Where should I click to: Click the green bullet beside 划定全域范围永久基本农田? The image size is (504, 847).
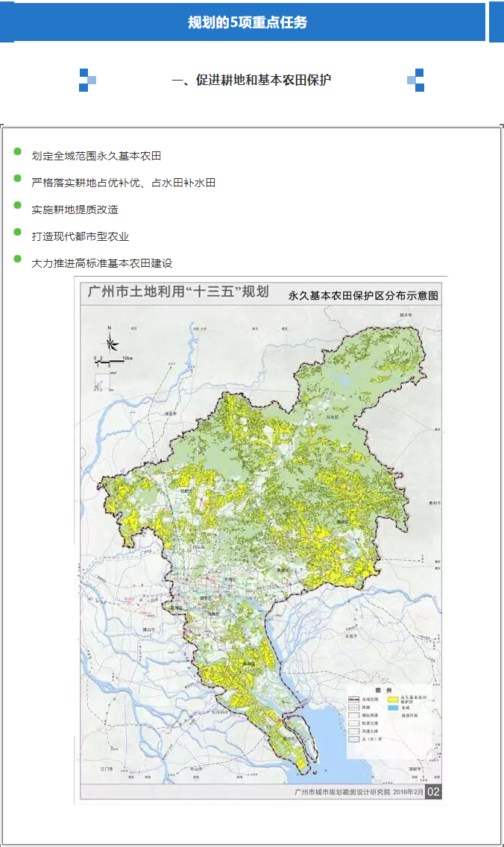coord(18,152)
